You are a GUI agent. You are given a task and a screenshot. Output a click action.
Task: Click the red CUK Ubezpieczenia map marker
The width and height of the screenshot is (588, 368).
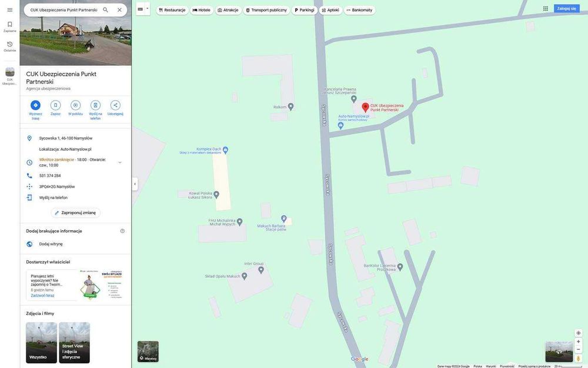(365, 108)
